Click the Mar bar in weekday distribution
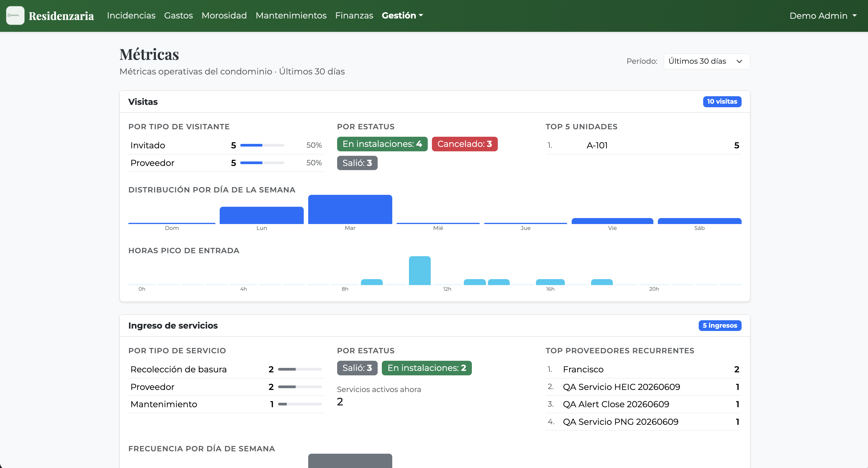The image size is (868, 468). [350, 209]
